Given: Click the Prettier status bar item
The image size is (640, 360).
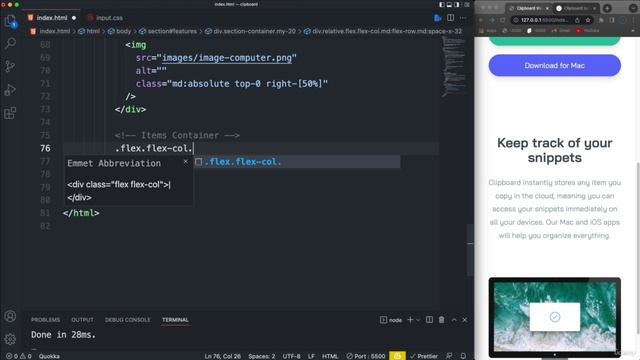Looking at the screenshot, I should (424, 356).
